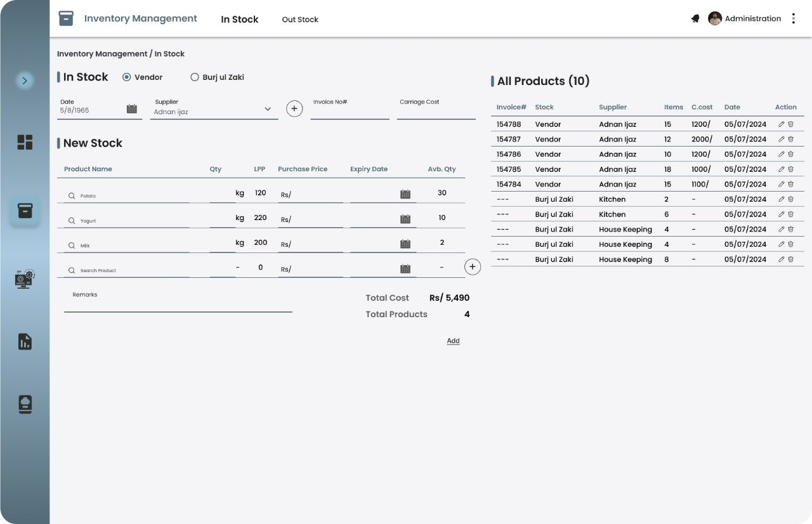Click the Potato product search field
The width and height of the screenshot is (812, 524).
tap(127, 195)
